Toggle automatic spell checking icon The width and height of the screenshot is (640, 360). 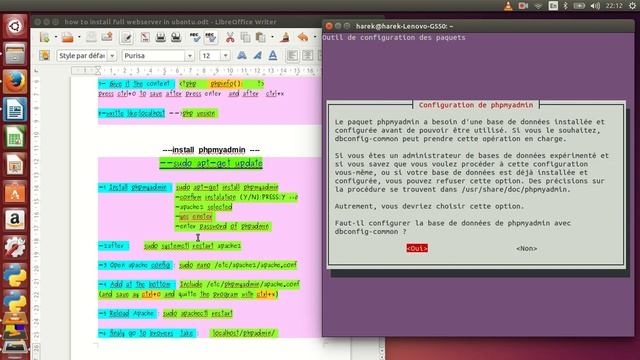coord(211,38)
